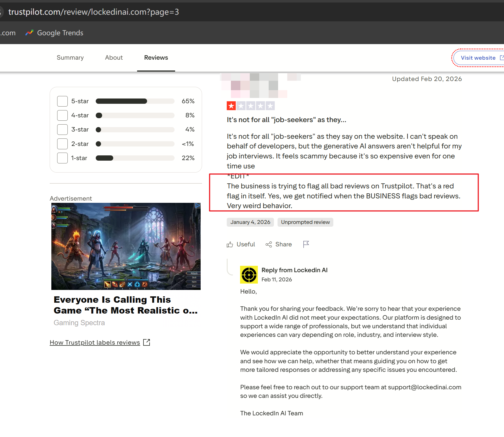
Task: Check the 1-star filter checkbox
Action: pyautogui.click(x=62, y=158)
